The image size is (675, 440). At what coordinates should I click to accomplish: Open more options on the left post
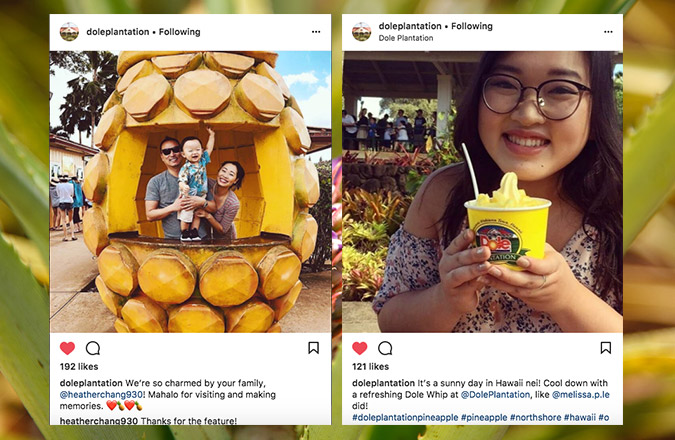pos(316,32)
